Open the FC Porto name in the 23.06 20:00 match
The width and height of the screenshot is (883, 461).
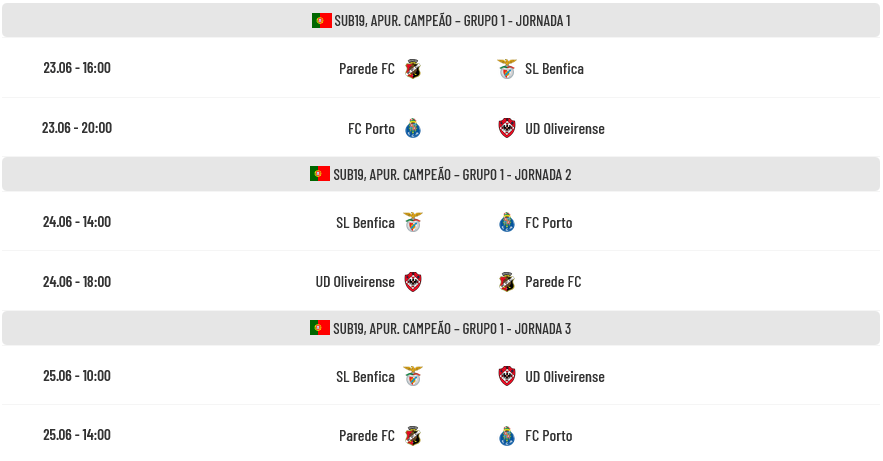pos(371,128)
